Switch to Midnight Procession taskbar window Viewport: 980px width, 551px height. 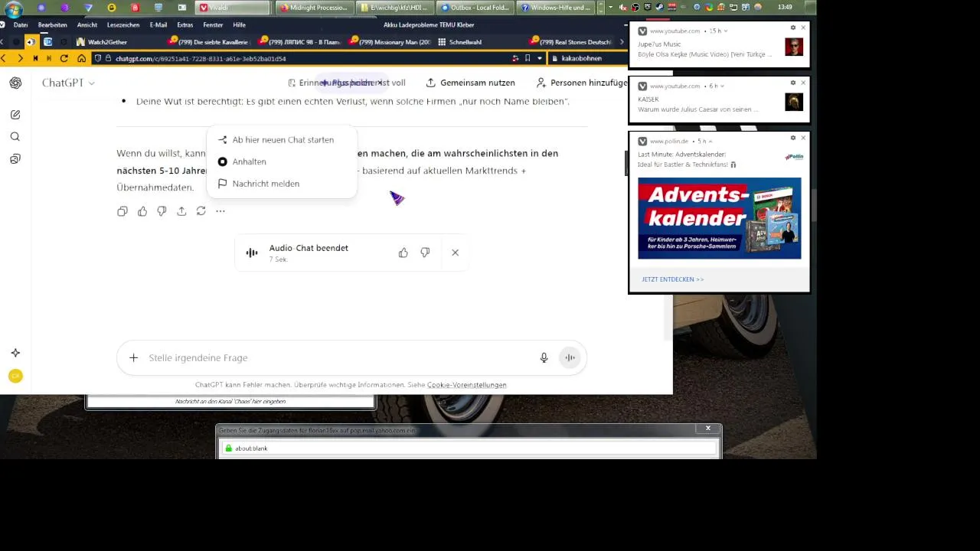pyautogui.click(x=313, y=8)
